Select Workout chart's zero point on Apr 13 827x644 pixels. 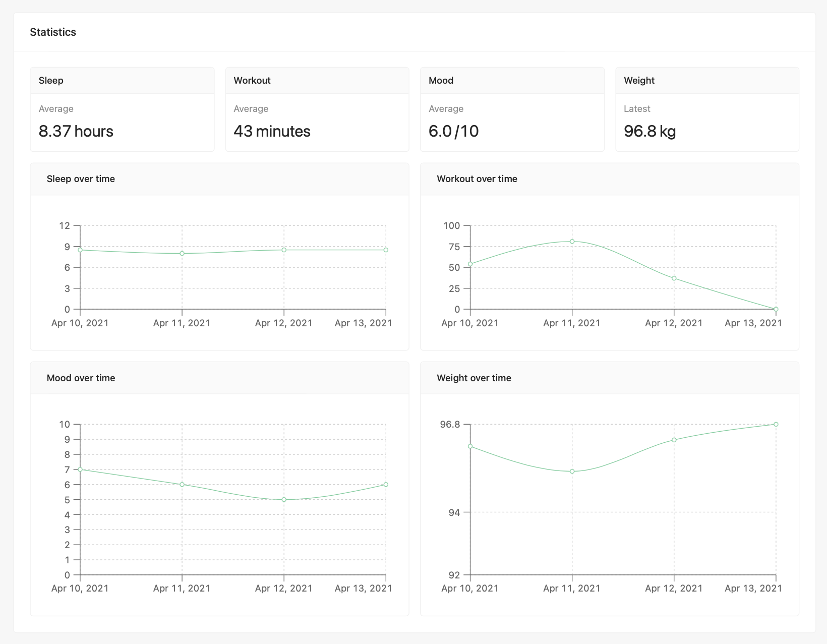click(x=776, y=309)
